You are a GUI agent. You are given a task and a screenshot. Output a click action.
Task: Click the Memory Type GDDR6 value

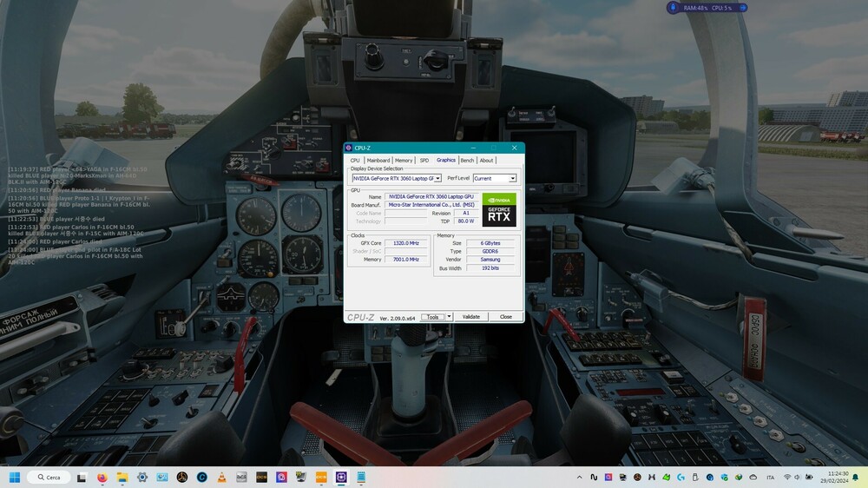click(490, 251)
